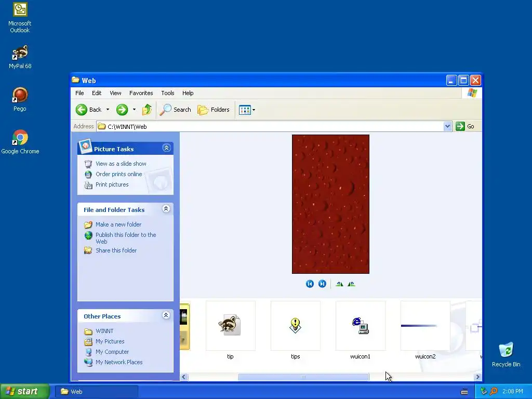
Task: Click View as a slide show
Action: tap(121, 164)
